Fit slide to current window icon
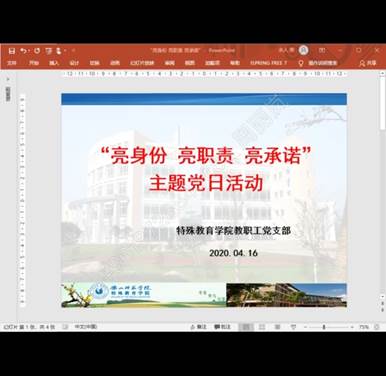 (377, 327)
